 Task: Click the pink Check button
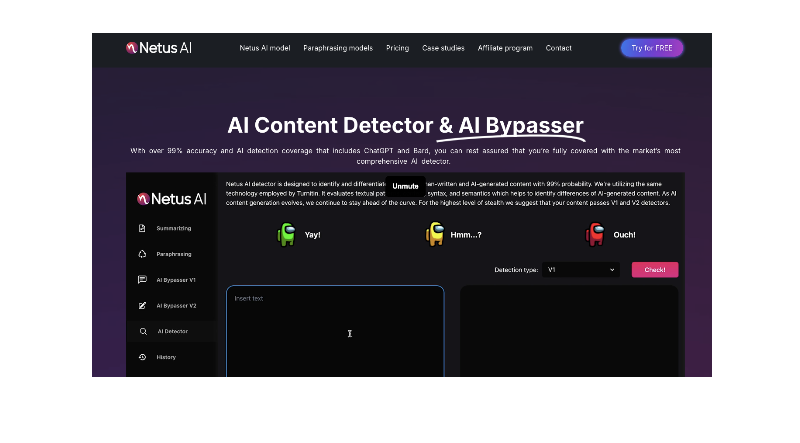pos(655,269)
